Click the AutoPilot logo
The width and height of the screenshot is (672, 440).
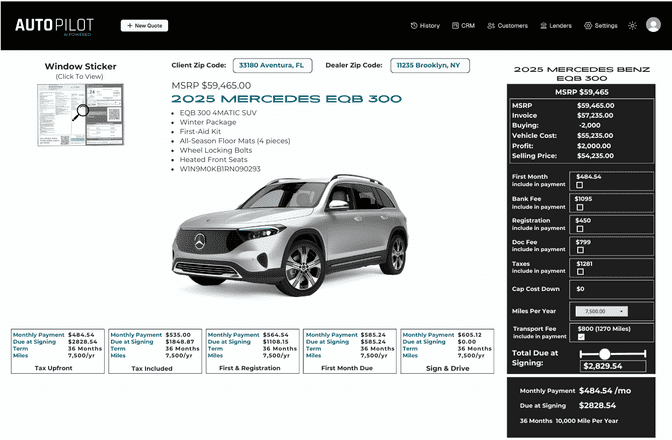click(x=54, y=26)
